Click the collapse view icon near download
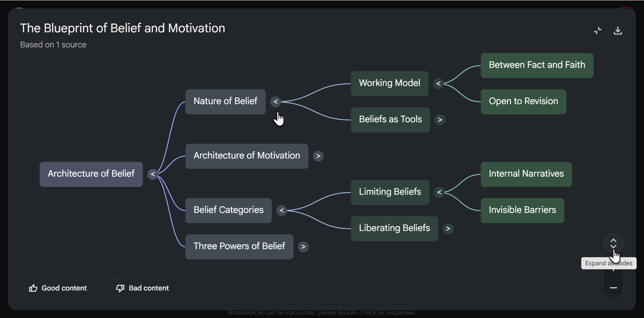The image size is (644, 318). [598, 30]
